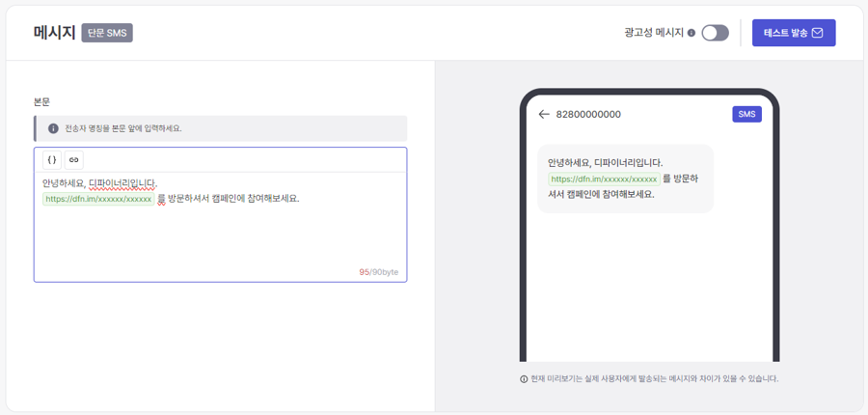This screenshot has height=415, width=868.
Task: Click the 전송자 명칭 notice text
Action: click(x=123, y=128)
